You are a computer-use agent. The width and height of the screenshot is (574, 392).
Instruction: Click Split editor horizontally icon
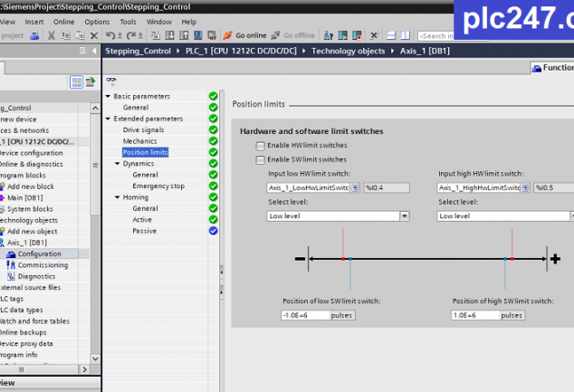tap(391, 35)
